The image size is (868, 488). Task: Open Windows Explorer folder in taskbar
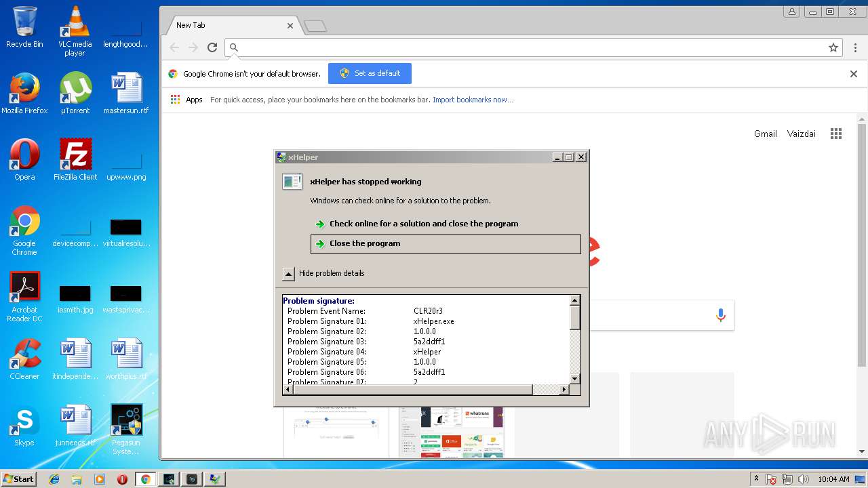point(77,479)
